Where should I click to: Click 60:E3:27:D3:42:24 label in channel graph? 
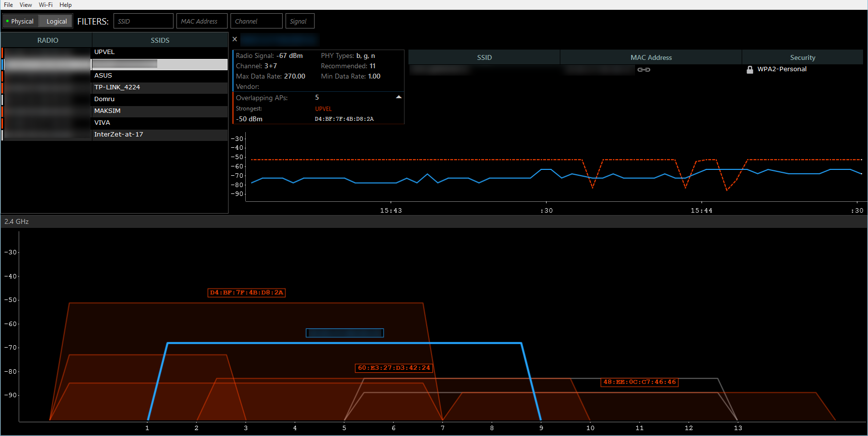click(394, 368)
